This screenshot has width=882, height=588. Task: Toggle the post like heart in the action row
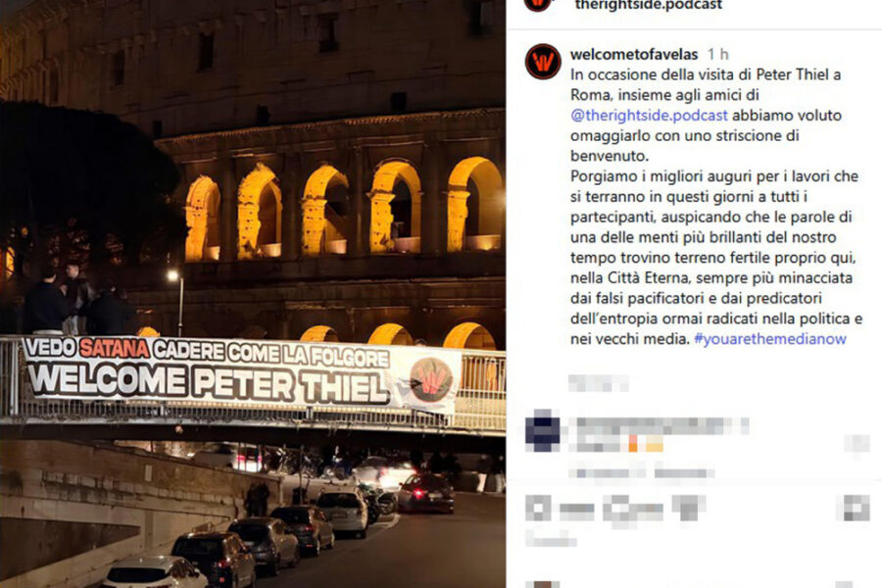(538, 510)
